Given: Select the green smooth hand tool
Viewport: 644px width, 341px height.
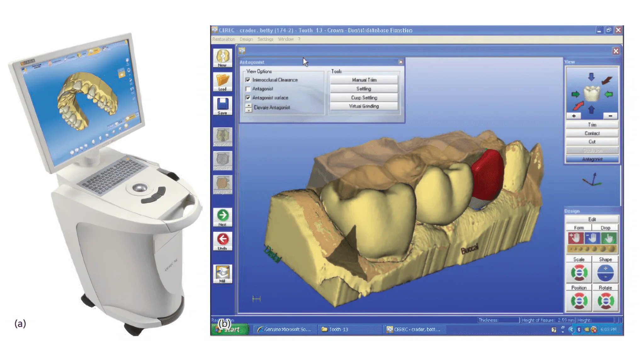Looking at the screenshot, I should 608,238.
